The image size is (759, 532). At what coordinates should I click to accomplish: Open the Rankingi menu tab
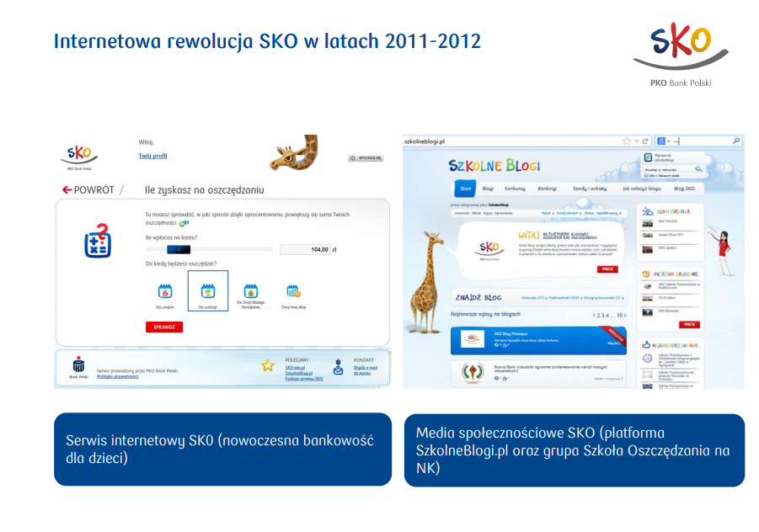click(548, 189)
